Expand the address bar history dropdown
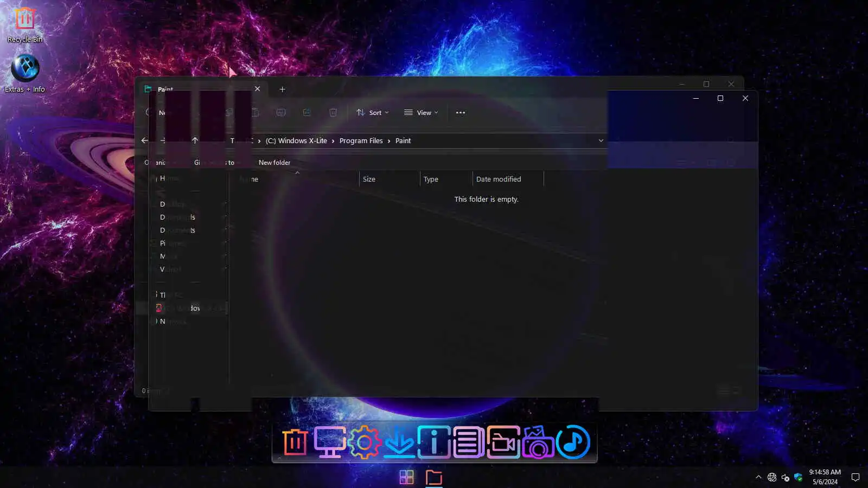 point(601,140)
